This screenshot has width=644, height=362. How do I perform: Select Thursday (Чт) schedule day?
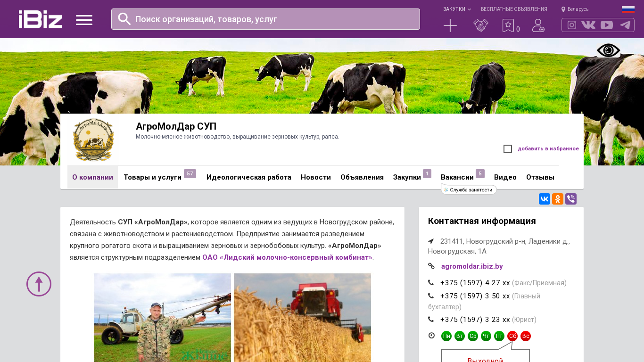pyautogui.click(x=486, y=336)
